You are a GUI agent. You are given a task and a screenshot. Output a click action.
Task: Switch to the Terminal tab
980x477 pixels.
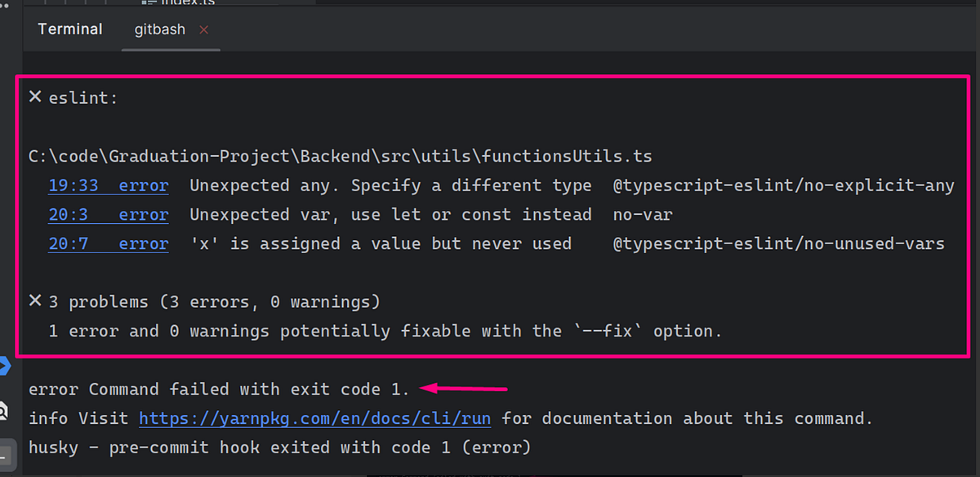pyautogui.click(x=69, y=29)
